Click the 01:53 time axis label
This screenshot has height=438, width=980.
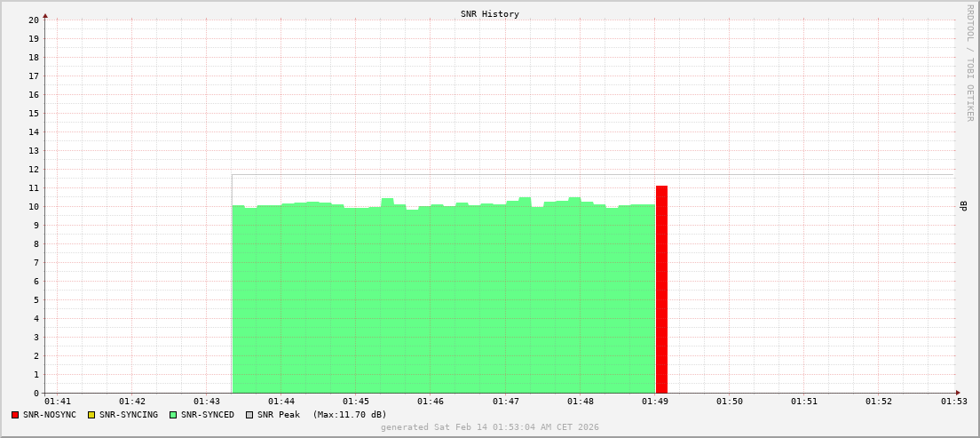[954, 402]
